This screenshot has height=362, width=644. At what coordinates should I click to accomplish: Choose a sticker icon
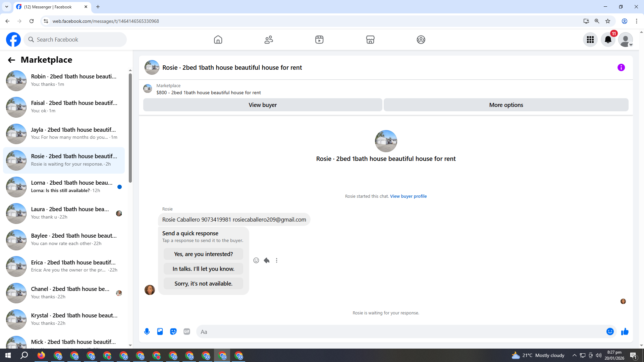point(173,331)
